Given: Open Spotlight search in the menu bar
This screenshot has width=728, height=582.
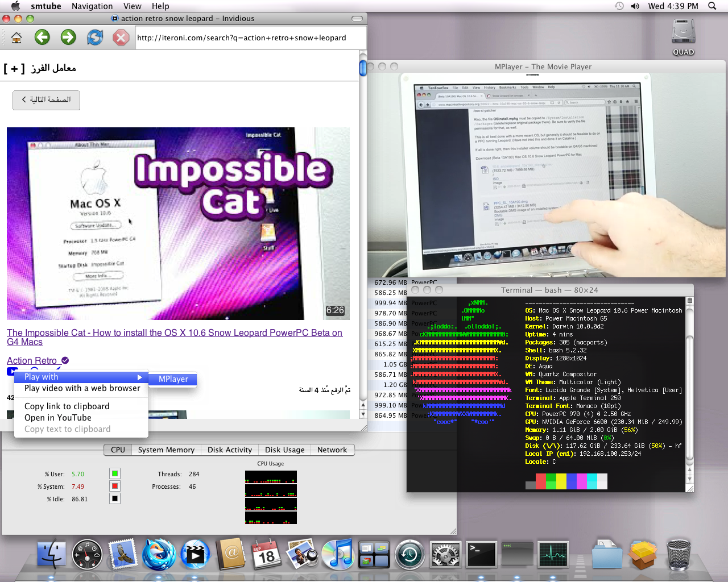Looking at the screenshot, I should click(712, 6).
